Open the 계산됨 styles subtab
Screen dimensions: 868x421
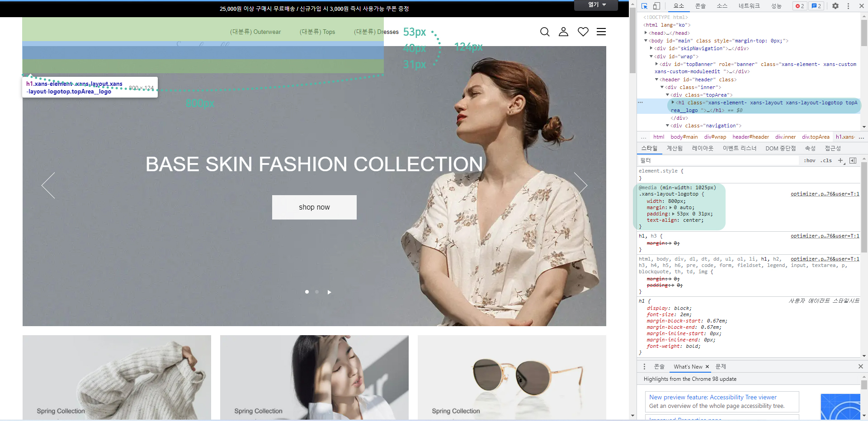(x=675, y=148)
